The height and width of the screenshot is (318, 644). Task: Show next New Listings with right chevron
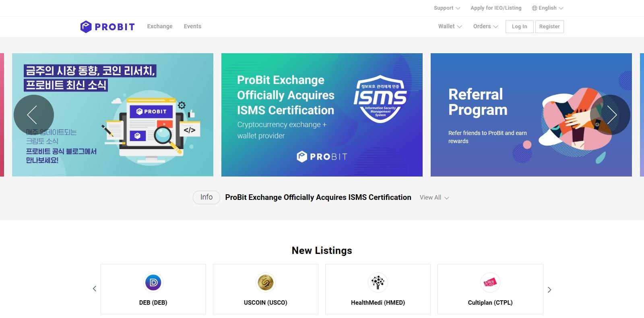pyautogui.click(x=549, y=290)
